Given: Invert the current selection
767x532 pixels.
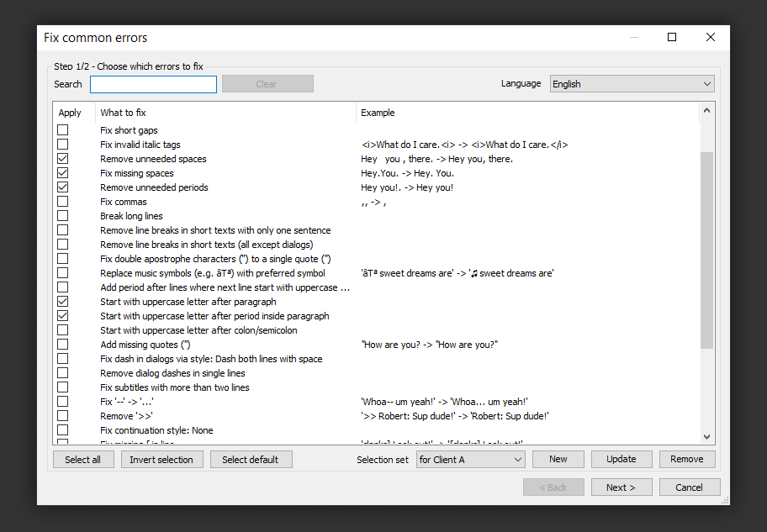Looking at the screenshot, I should tap(161, 459).
